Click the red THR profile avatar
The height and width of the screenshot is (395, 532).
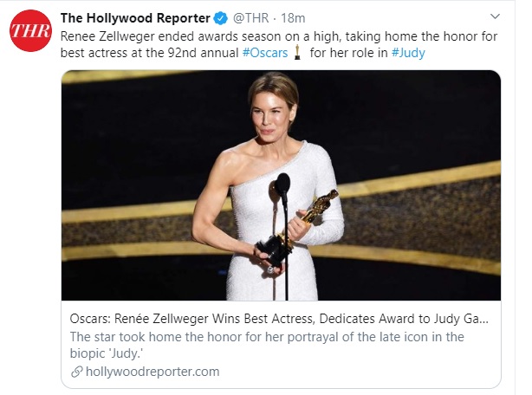click(x=29, y=32)
